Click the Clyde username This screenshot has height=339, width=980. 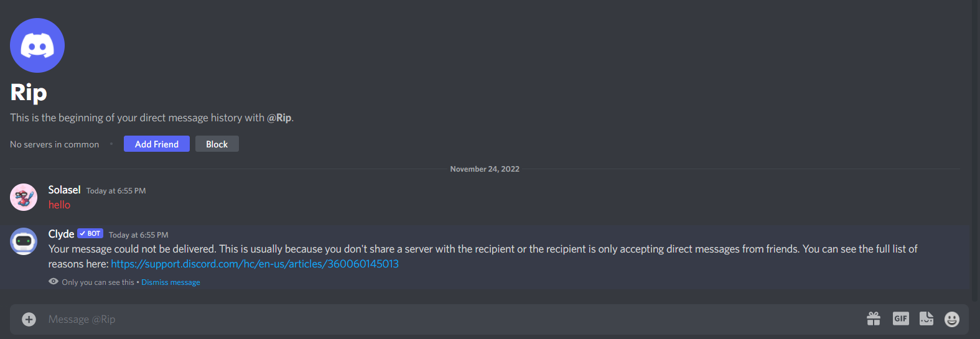coord(61,234)
